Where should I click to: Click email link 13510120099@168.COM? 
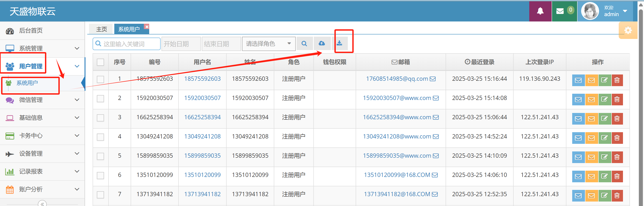(397, 175)
